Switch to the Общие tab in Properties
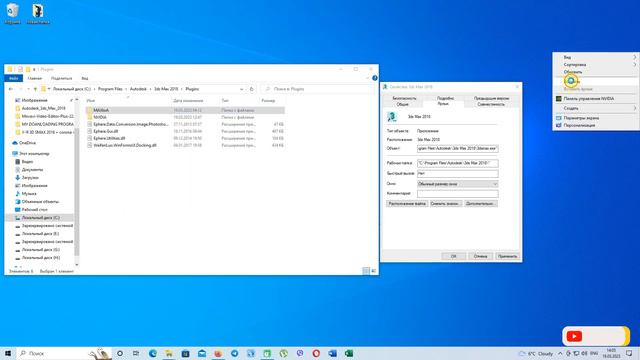 pos(402,104)
